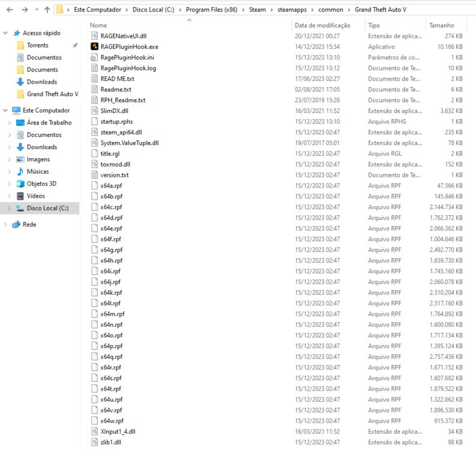Open chevron after 'Steam' in address bar
Screen dimensions: 476x451
point(272,10)
